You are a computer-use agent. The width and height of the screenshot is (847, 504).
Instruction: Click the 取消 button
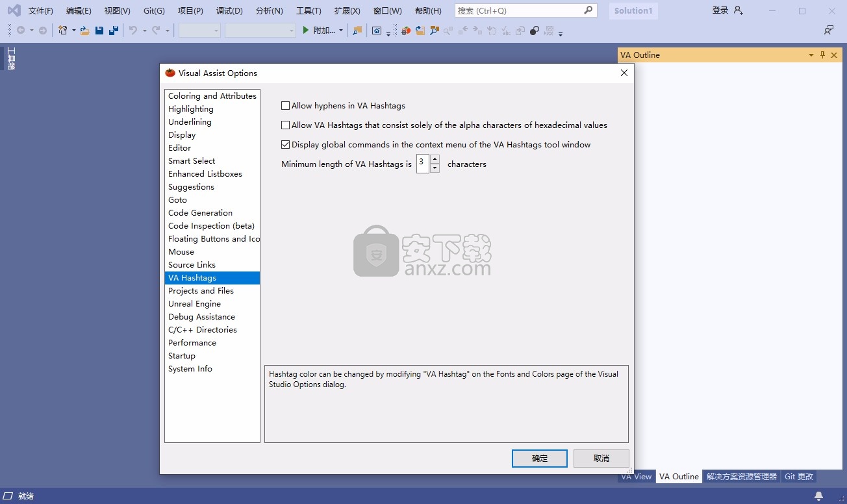(x=601, y=459)
